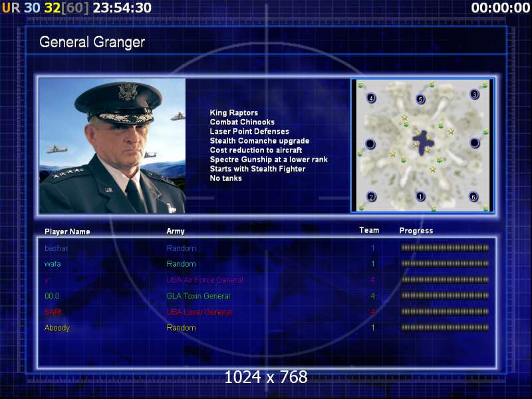This screenshot has width=532, height=399.
Task: Click the "Random" army entry for Aboody
Action: (181, 328)
